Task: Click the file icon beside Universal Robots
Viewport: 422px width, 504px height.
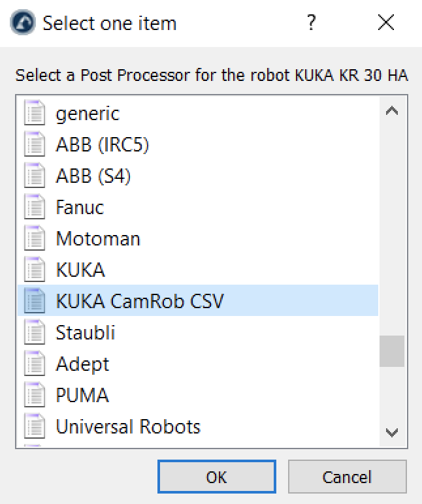Action: coord(34,427)
